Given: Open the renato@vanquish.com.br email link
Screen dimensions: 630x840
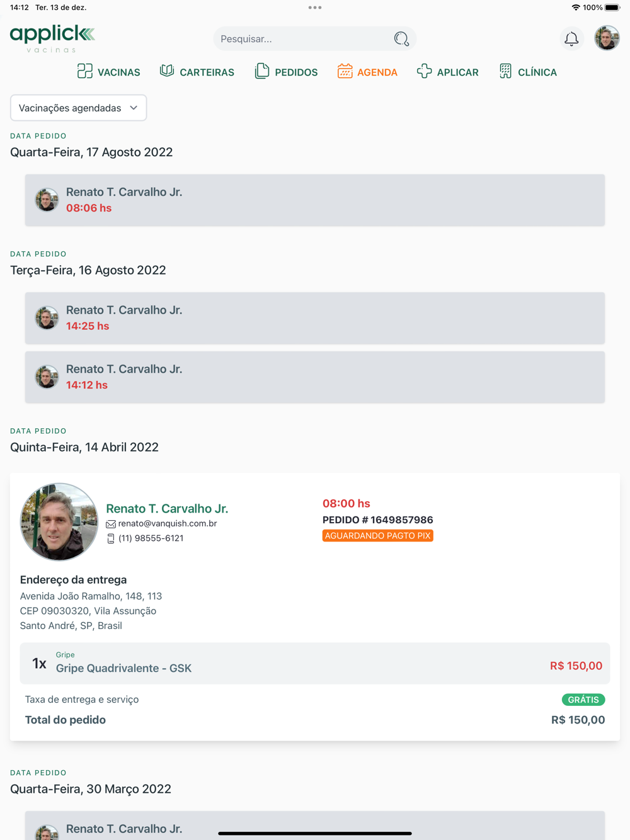Looking at the screenshot, I should 168,523.
